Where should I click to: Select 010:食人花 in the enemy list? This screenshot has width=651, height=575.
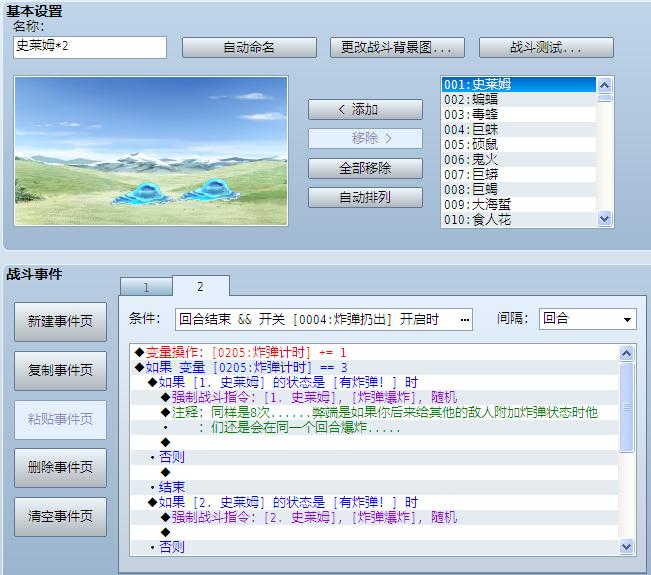pyautogui.click(x=519, y=219)
